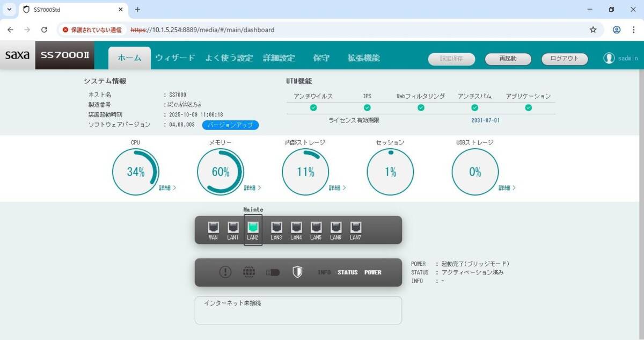Viewport: 644px width, 340px height.
Task: Open the 拡張機能 tab
Action: point(363,58)
